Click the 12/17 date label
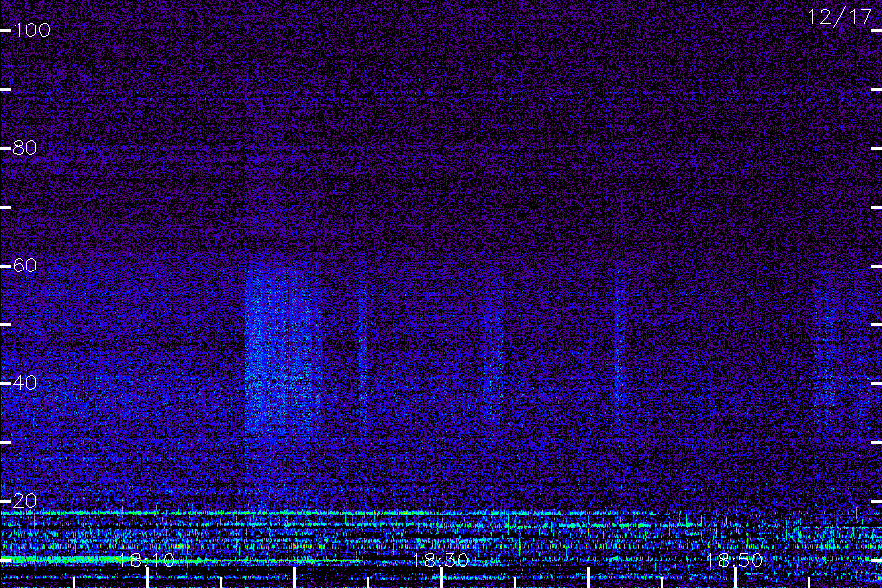 point(840,17)
